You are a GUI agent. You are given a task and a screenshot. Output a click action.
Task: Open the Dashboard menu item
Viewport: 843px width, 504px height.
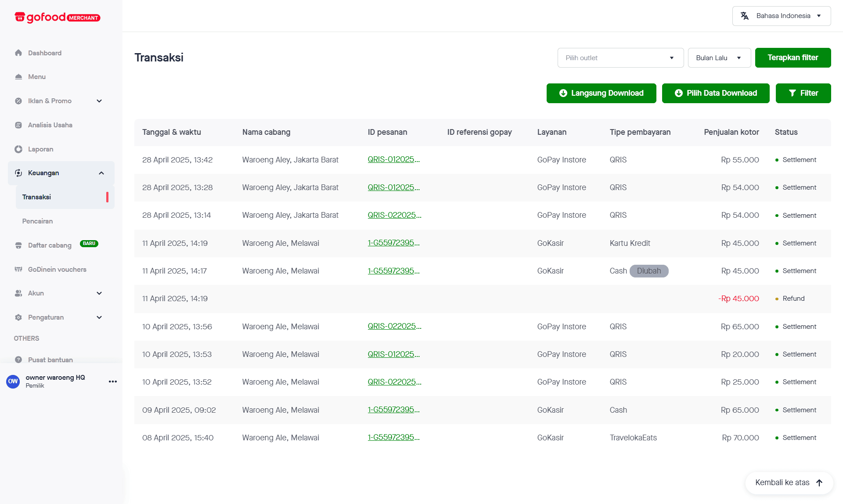click(x=45, y=53)
